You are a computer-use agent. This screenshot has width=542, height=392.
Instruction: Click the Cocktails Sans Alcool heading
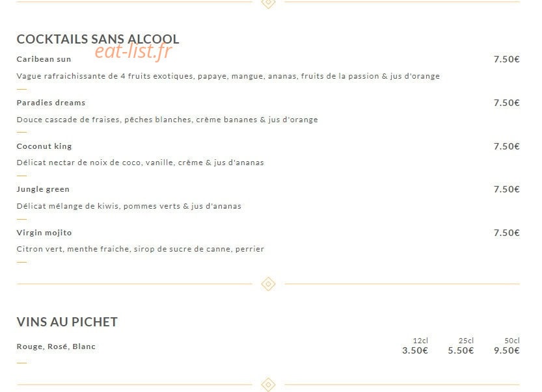98,39
